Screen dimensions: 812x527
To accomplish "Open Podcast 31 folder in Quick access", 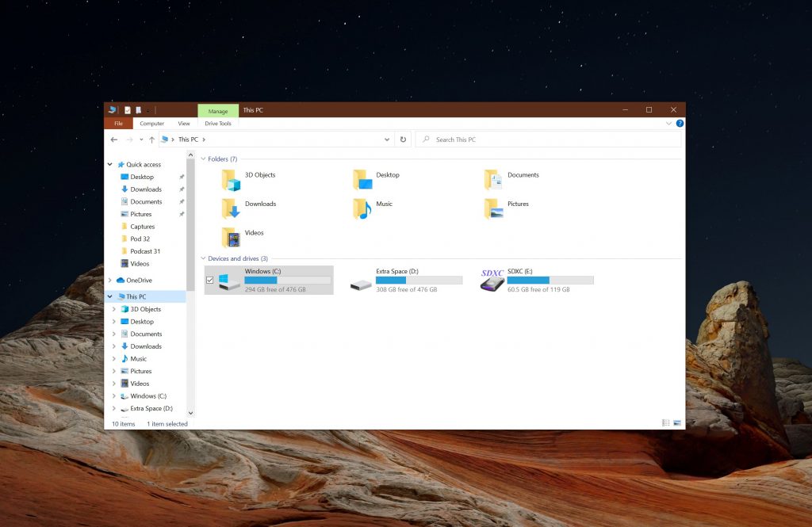I will tap(145, 251).
